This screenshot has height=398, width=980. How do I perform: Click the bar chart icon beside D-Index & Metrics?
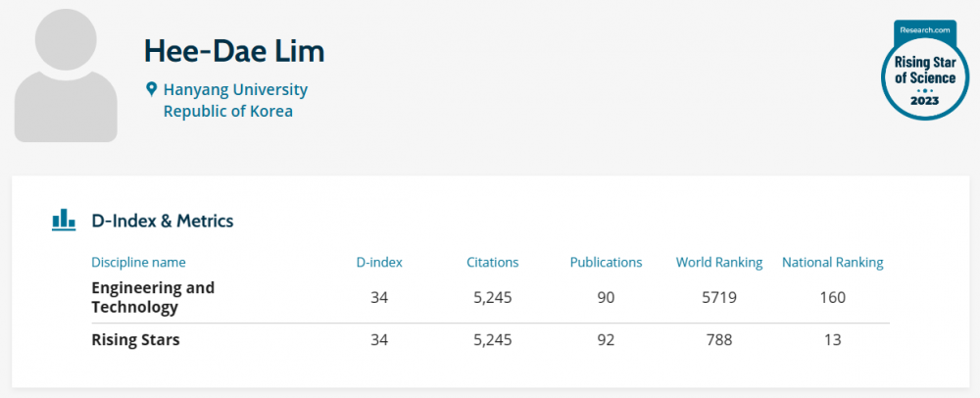click(x=64, y=220)
